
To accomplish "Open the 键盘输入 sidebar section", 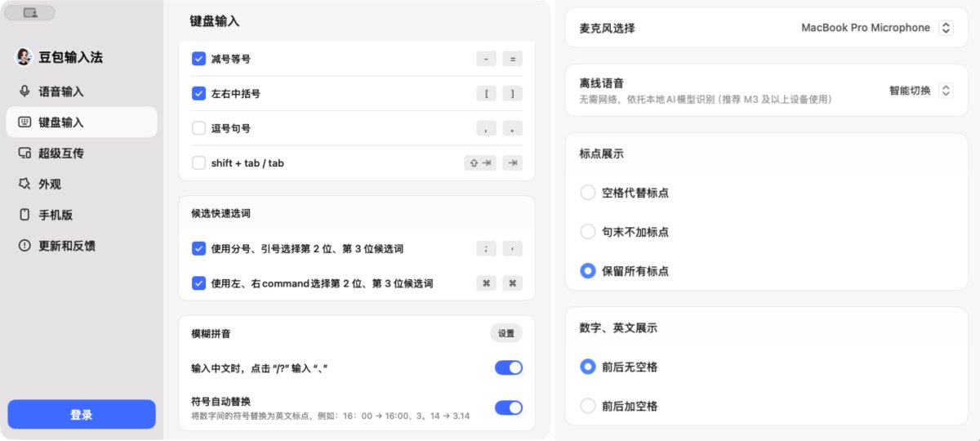I will tap(82, 122).
